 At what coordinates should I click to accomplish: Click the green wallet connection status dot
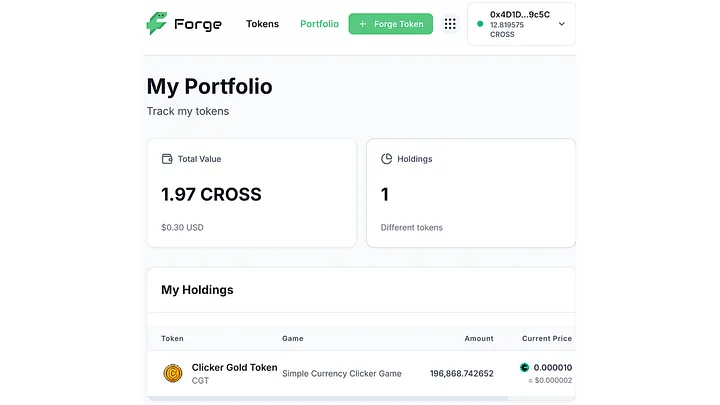480,24
